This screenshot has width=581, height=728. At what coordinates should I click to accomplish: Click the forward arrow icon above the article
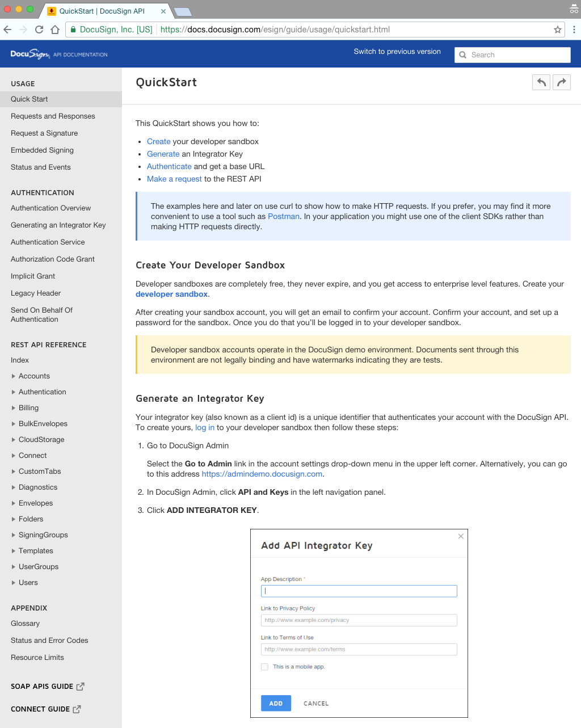click(561, 82)
